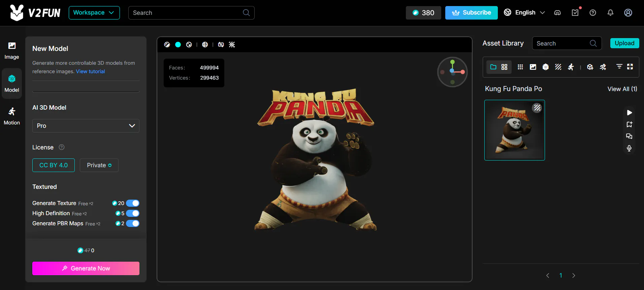Open the Kung Fu Panda Po asset thumbnail

tap(515, 130)
